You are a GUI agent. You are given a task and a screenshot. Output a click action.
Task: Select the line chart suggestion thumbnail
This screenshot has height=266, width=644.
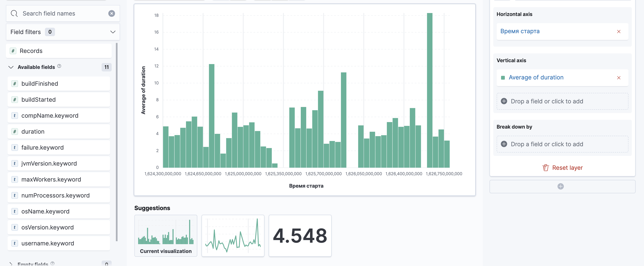(233, 236)
